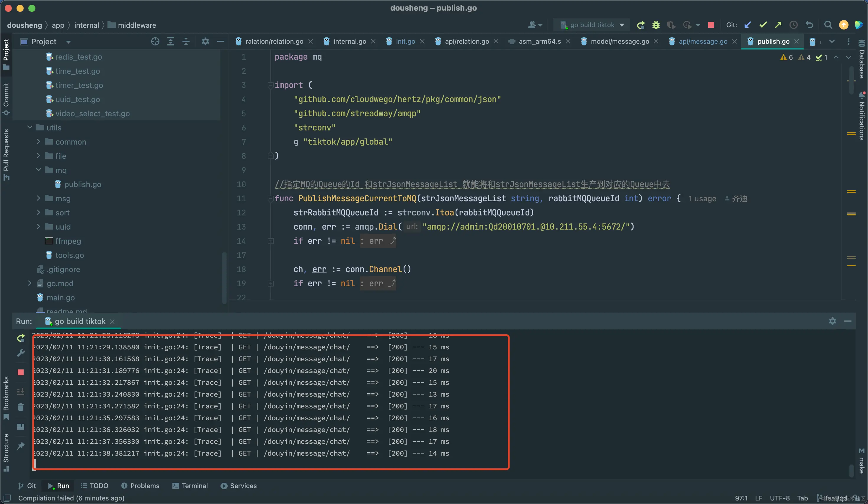
Task: Click the 1 usage hint link
Action: 702,199
